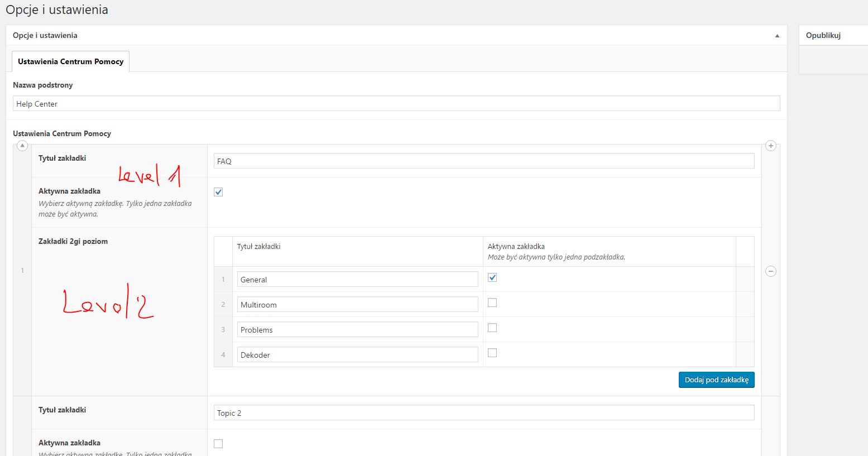Click the FAQ tab title input

[483, 161]
